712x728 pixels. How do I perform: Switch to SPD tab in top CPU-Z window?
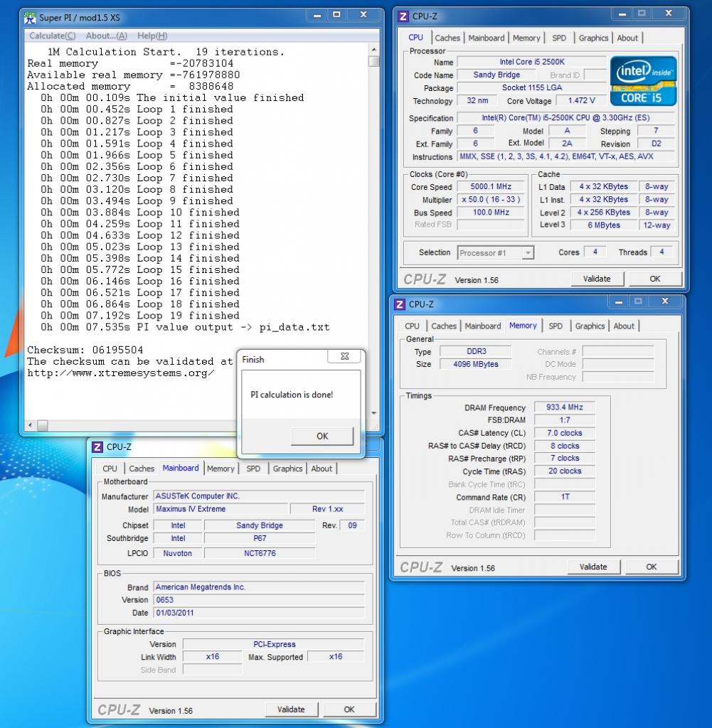[x=559, y=38]
